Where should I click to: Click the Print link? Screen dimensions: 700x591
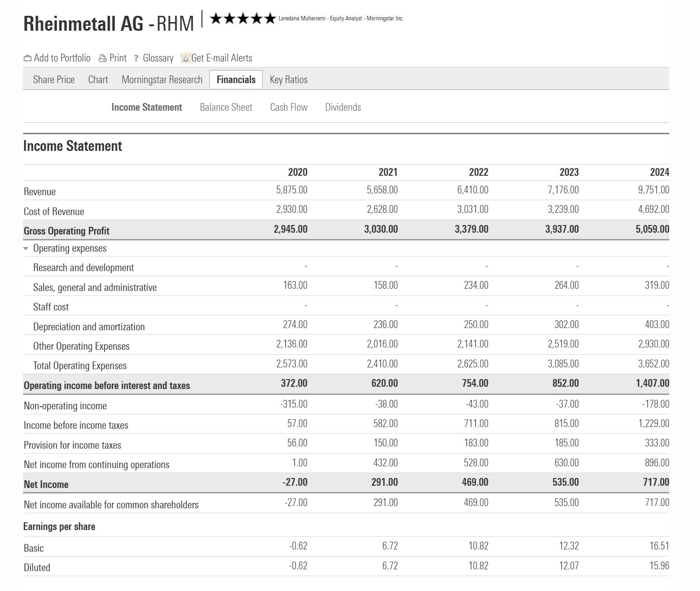coord(118,58)
